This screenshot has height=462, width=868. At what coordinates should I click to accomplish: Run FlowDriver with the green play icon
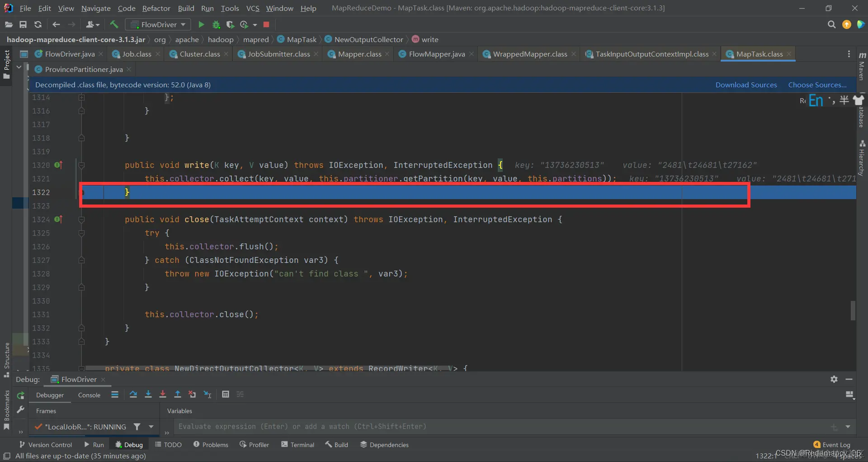(201, 24)
